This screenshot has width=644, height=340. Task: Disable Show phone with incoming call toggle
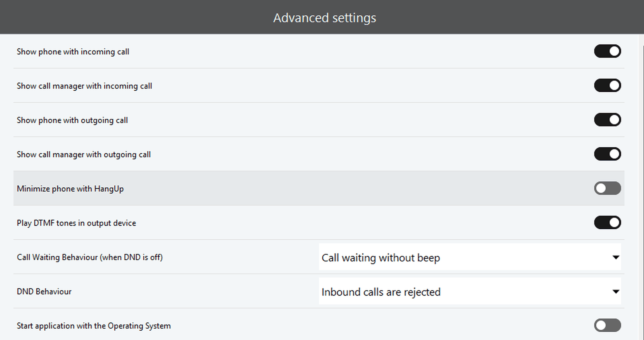pos(607,51)
